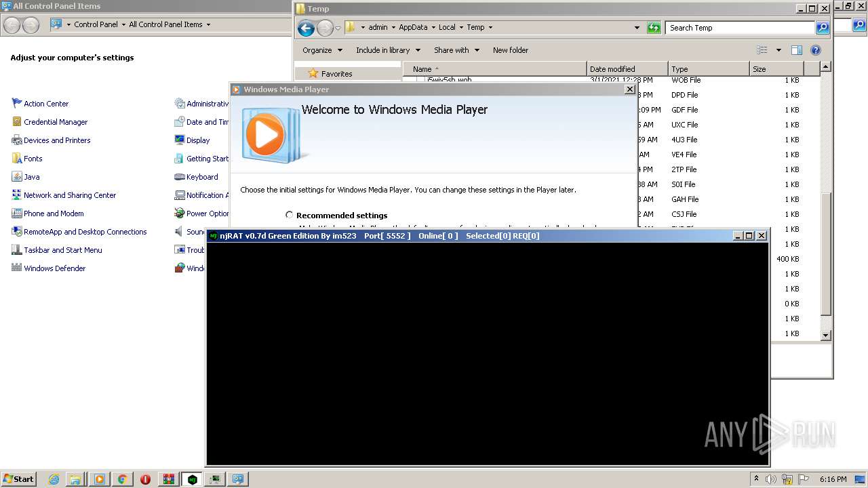Launch Internet Explorer from the taskbar

coord(54,479)
